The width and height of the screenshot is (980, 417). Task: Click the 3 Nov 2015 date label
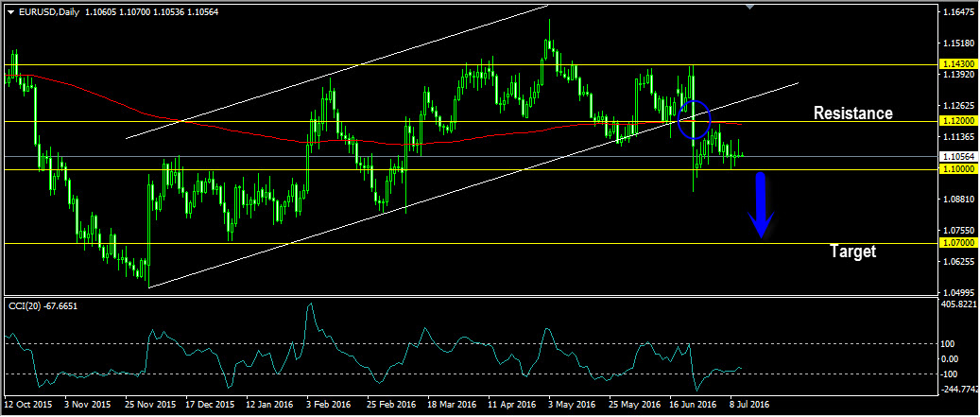(86, 405)
